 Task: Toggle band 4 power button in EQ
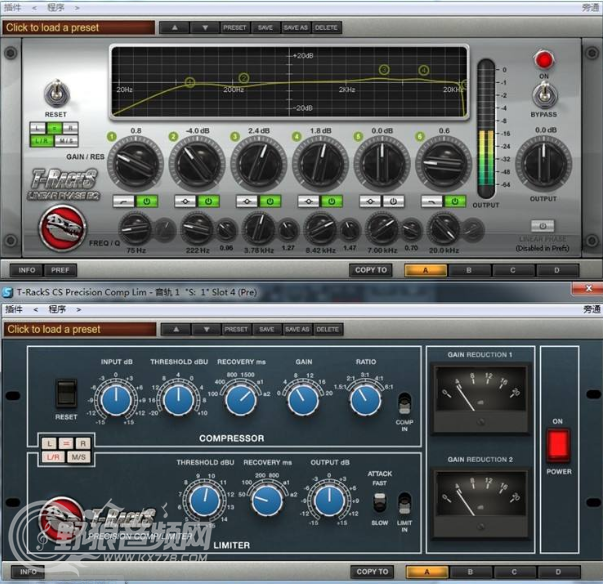click(x=331, y=201)
